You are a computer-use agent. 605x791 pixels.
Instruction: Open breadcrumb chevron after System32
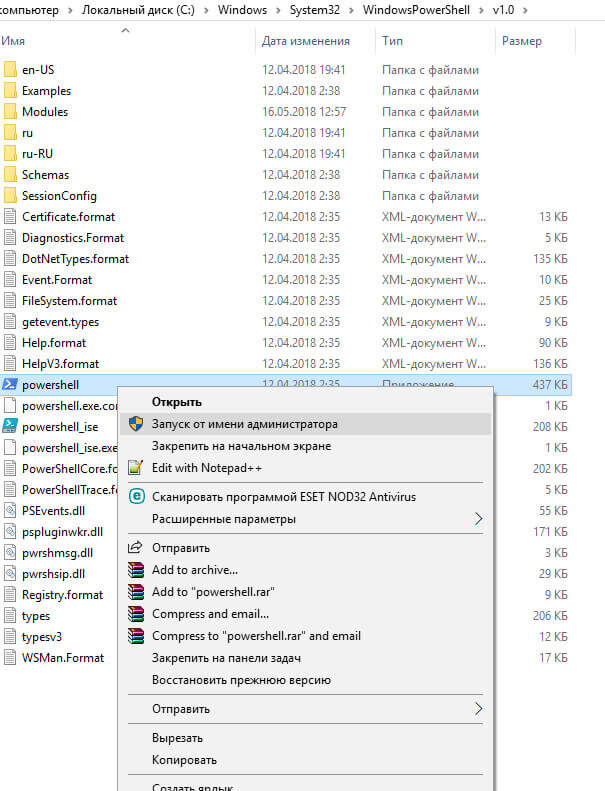[351, 10]
